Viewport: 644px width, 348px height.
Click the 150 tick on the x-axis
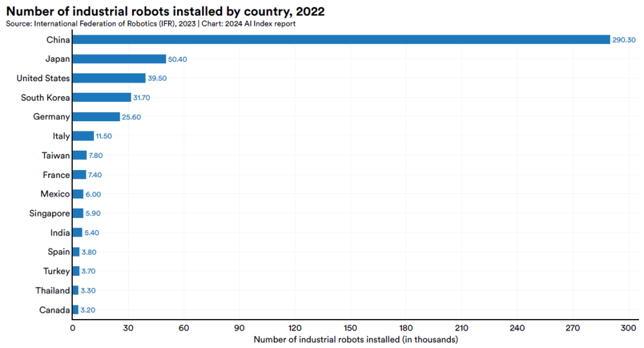click(x=351, y=328)
